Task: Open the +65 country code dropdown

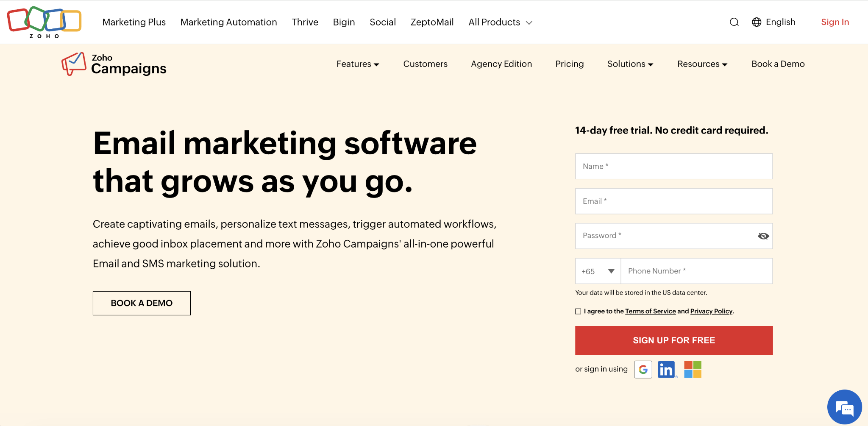Action: point(598,271)
